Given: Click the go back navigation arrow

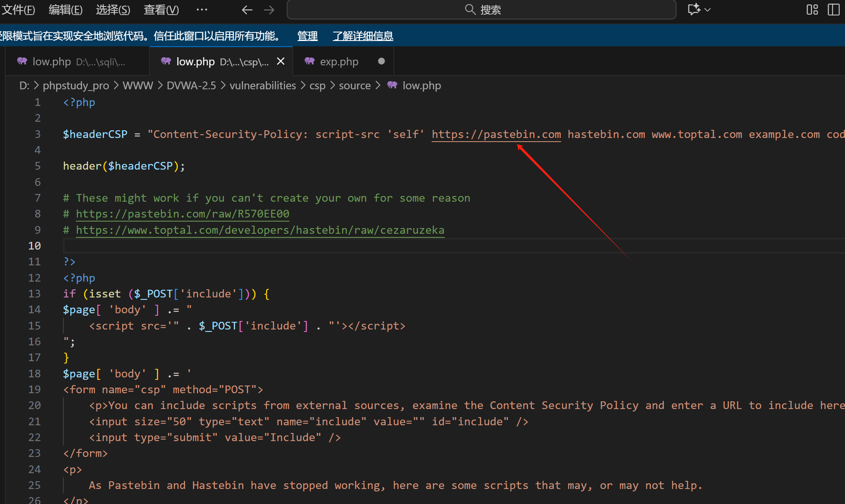Looking at the screenshot, I should coord(247,10).
